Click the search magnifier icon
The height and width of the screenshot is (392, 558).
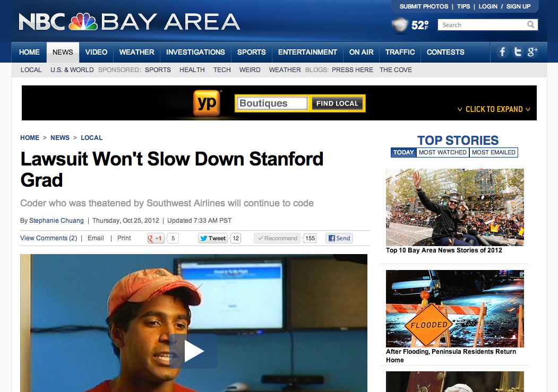click(x=530, y=24)
